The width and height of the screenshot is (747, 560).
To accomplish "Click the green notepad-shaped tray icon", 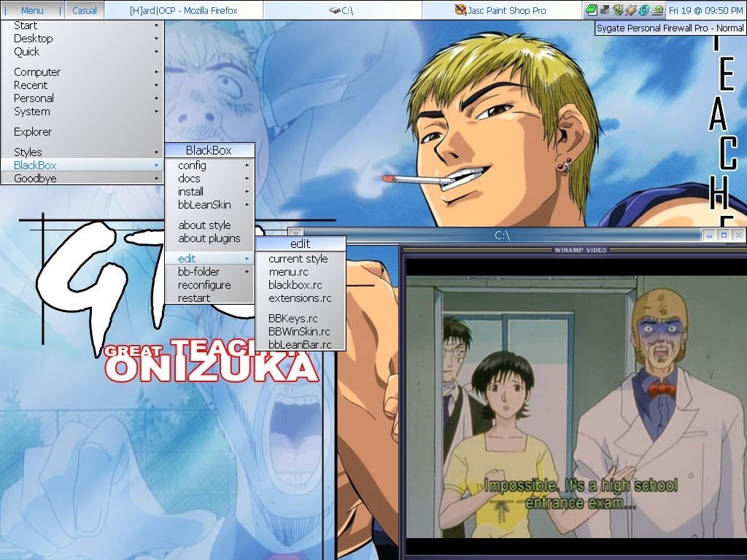I will point(591,10).
